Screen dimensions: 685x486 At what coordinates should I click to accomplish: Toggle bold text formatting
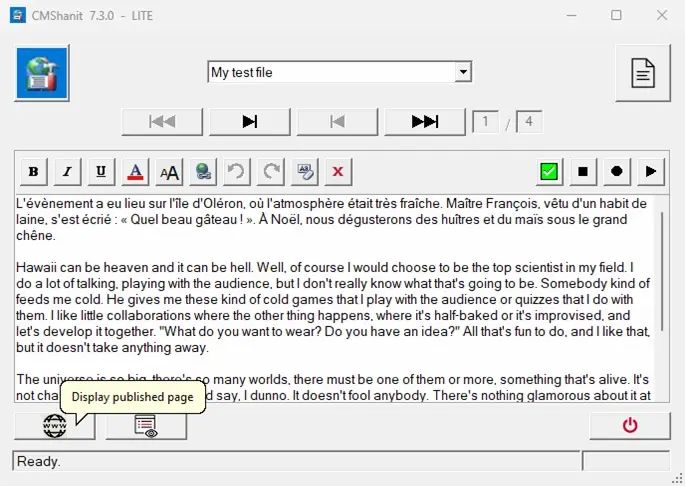pos(33,172)
